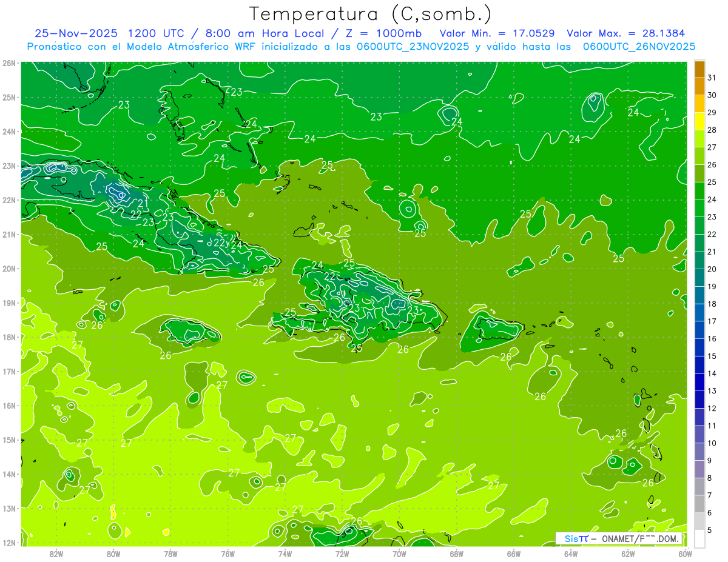The width and height of the screenshot is (728, 562).
Task: Click the color scale value 15
Action: 712,356
